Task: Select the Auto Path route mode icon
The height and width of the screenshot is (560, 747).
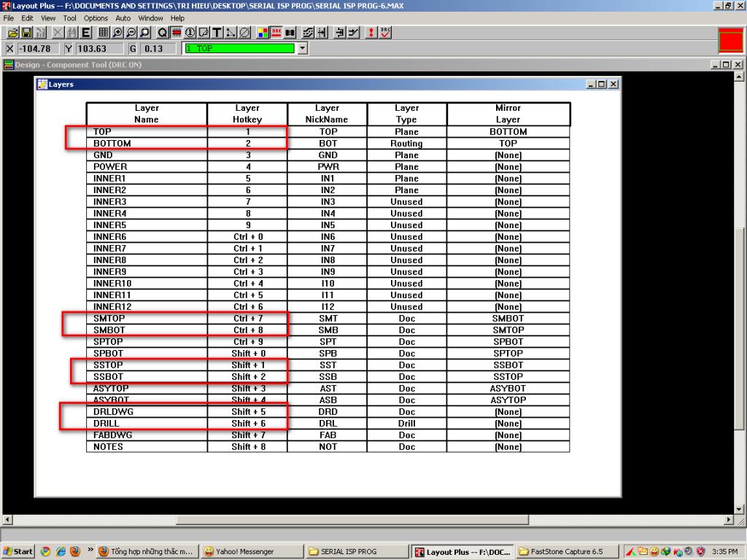Action: 308,32
